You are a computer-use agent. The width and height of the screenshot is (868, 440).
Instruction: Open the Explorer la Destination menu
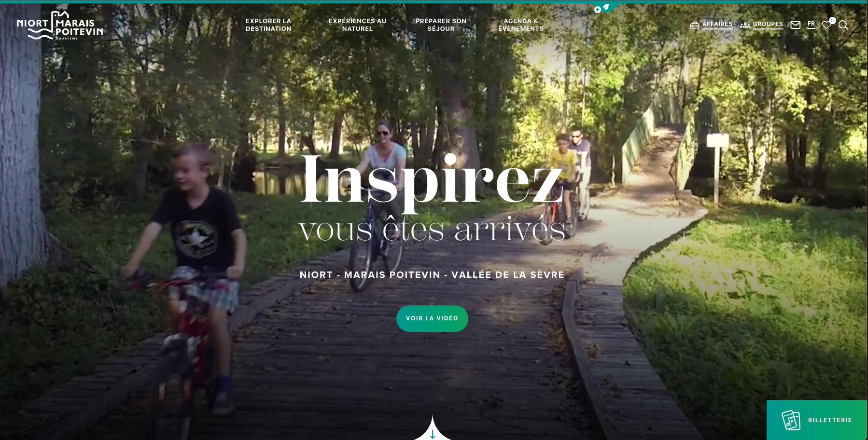point(268,25)
